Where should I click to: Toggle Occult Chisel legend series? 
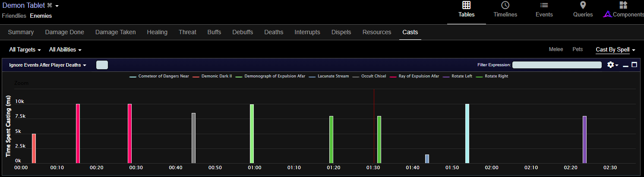[369, 76]
